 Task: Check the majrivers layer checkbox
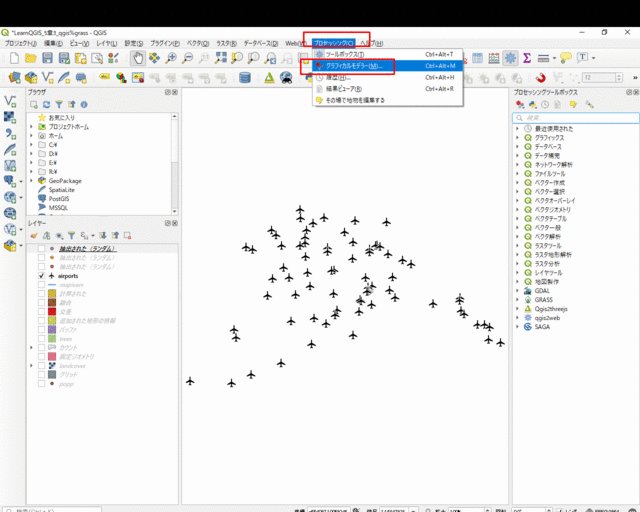pos(41,285)
